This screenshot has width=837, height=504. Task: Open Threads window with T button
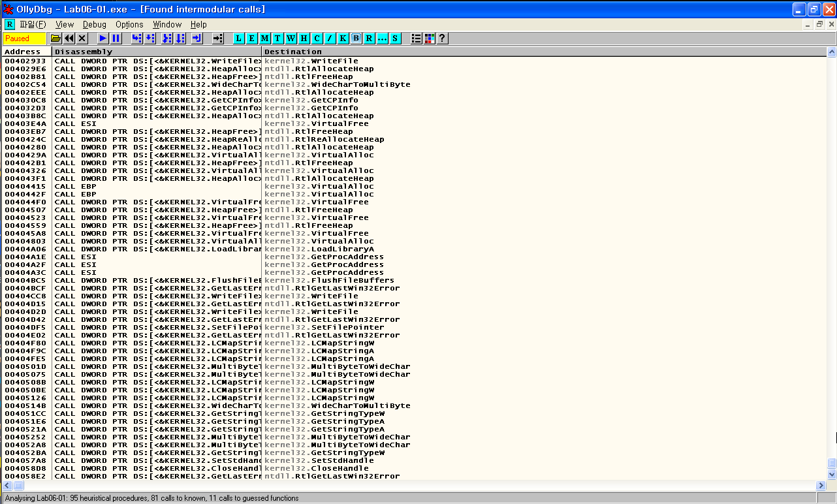[x=277, y=39]
